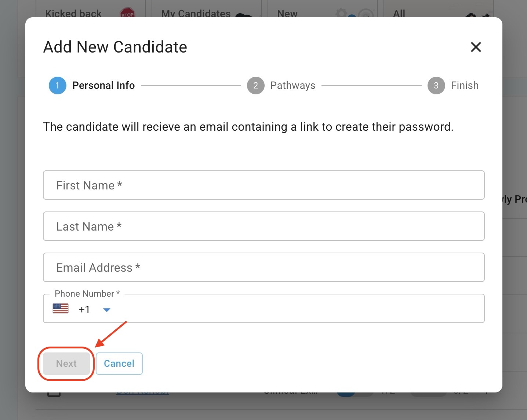Screen dimensions: 527x420
Task: Switch to the All candidates tab
Action: pos(399,14)
